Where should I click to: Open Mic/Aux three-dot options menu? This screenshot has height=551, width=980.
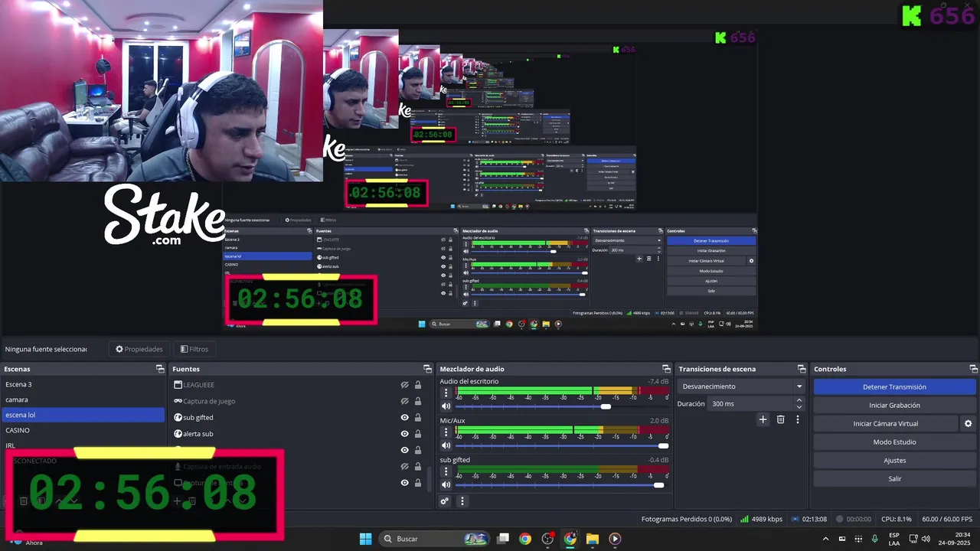(446, 432)
